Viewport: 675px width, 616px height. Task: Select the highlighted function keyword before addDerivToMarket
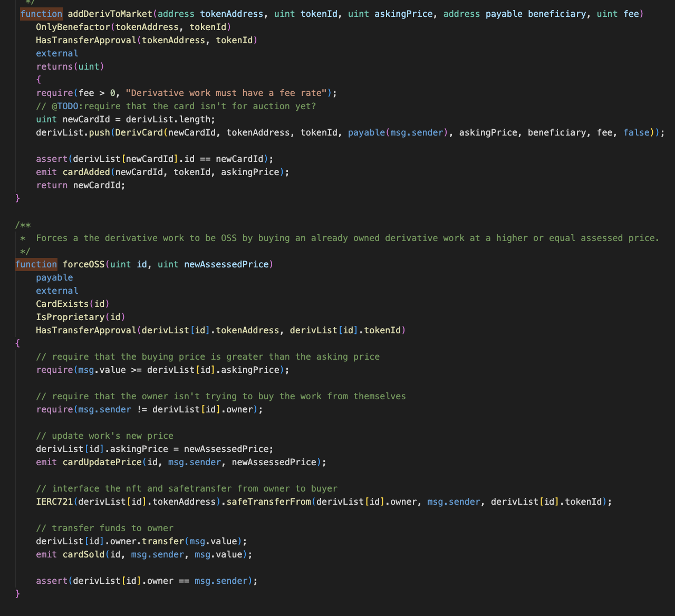[41, 14]
